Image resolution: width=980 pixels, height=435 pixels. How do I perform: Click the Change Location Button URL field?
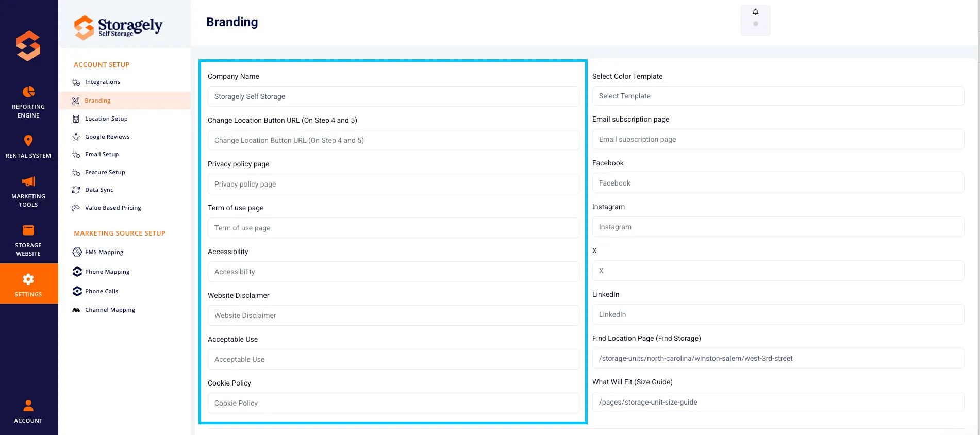click(393, 140)
